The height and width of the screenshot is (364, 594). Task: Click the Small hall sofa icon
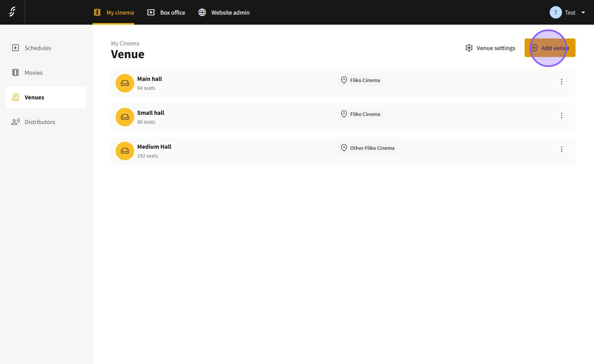[125, 117]
